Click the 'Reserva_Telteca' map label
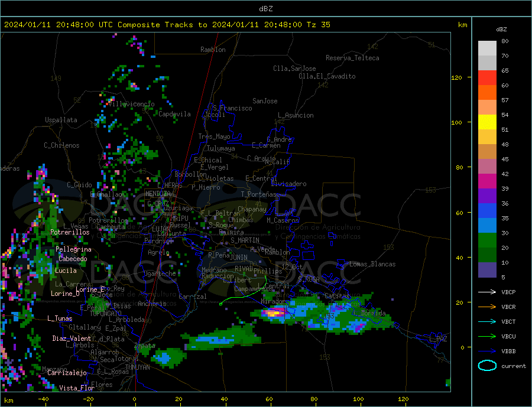 352,58
